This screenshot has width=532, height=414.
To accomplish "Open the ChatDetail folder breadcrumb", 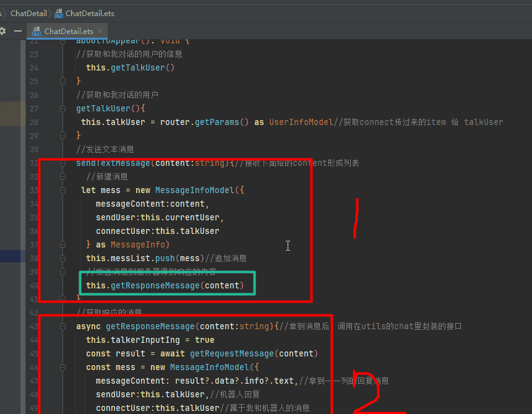I will pyautogui.click(x=28, y=13).
